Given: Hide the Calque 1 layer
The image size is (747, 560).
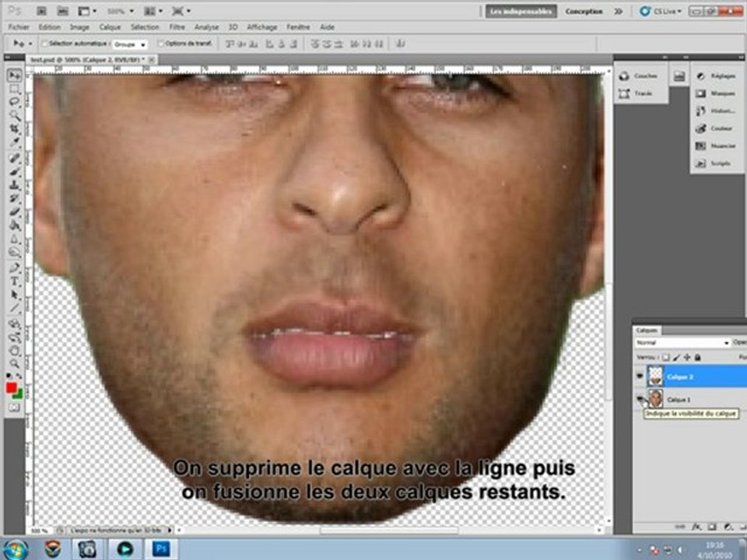Looking at the screenshot, I should point(640,398).
